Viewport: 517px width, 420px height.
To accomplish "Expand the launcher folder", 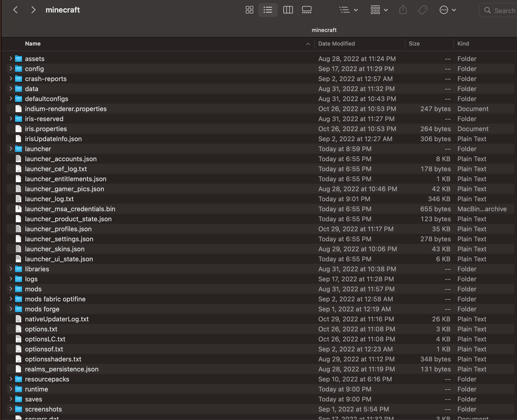I will tap(11, 149).
